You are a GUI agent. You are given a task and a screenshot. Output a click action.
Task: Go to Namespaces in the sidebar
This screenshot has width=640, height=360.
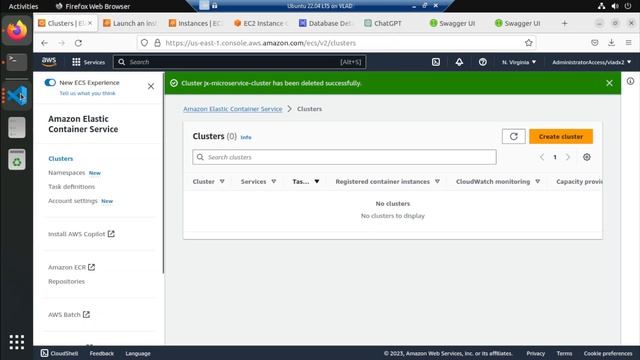coord(67,173)
